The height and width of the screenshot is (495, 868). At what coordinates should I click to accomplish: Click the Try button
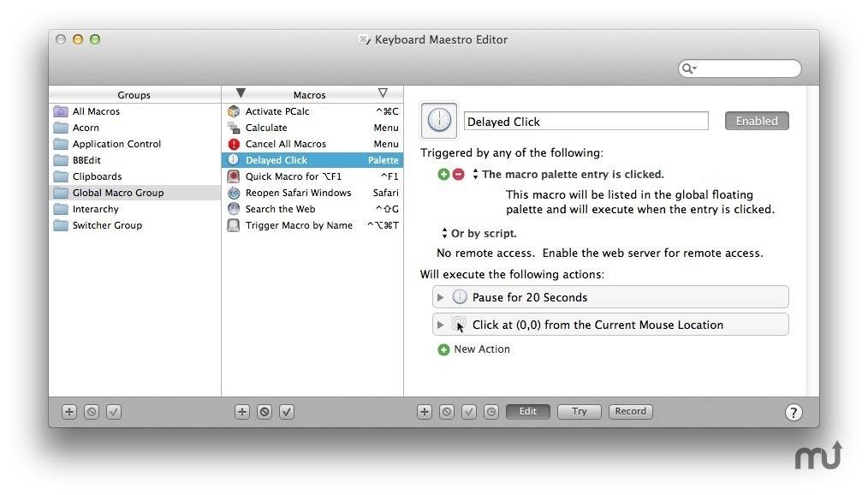pos(579,411)
